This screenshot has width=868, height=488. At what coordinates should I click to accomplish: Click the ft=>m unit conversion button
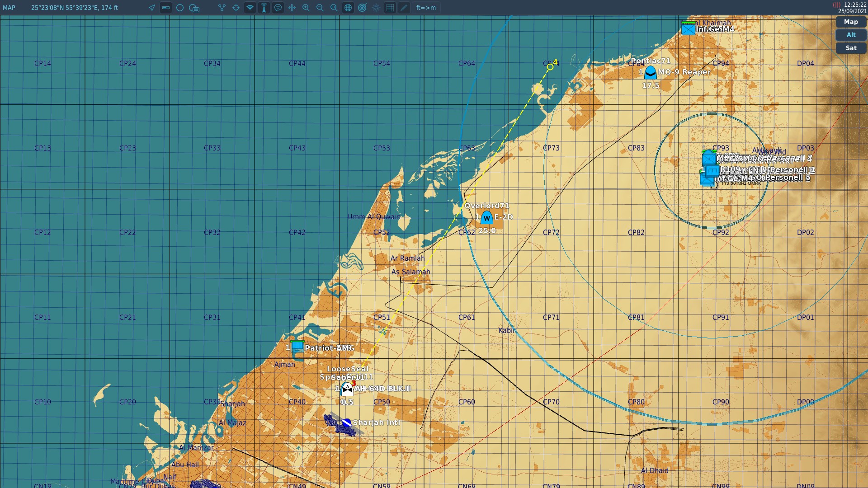(x=426, y=8)
